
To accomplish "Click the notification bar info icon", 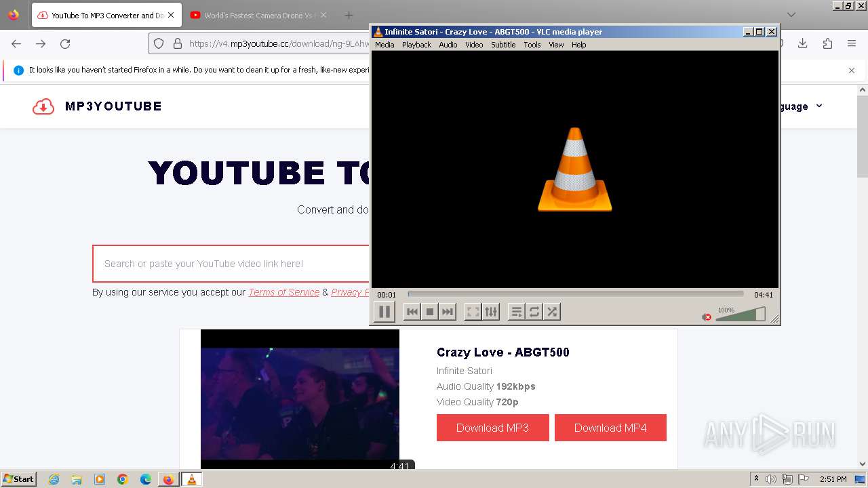I will tap(18, 70).
